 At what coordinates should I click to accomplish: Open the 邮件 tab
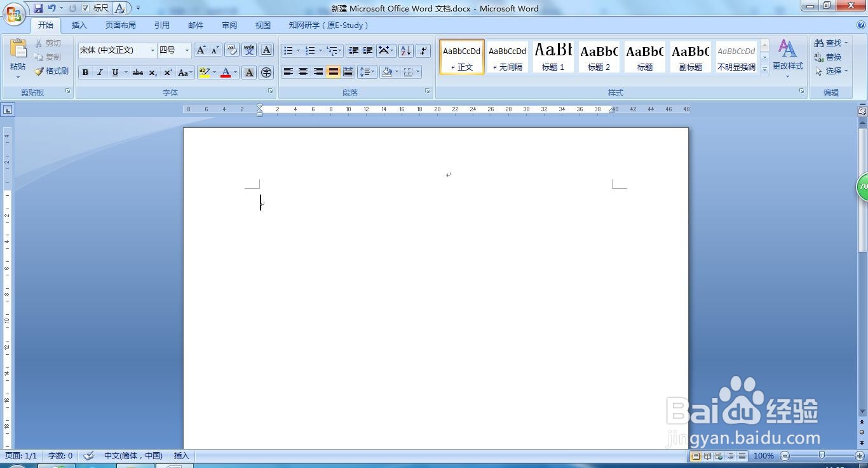(x=196, y=25)
